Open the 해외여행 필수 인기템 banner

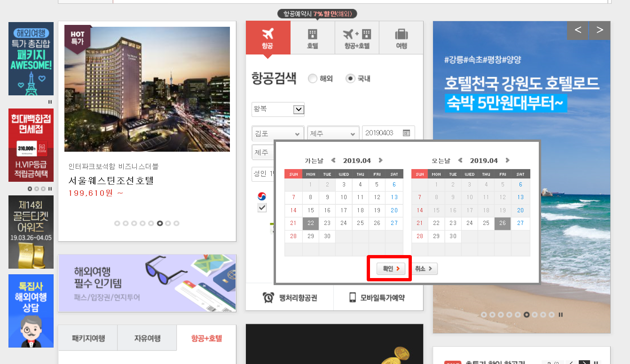click(147, 283)
